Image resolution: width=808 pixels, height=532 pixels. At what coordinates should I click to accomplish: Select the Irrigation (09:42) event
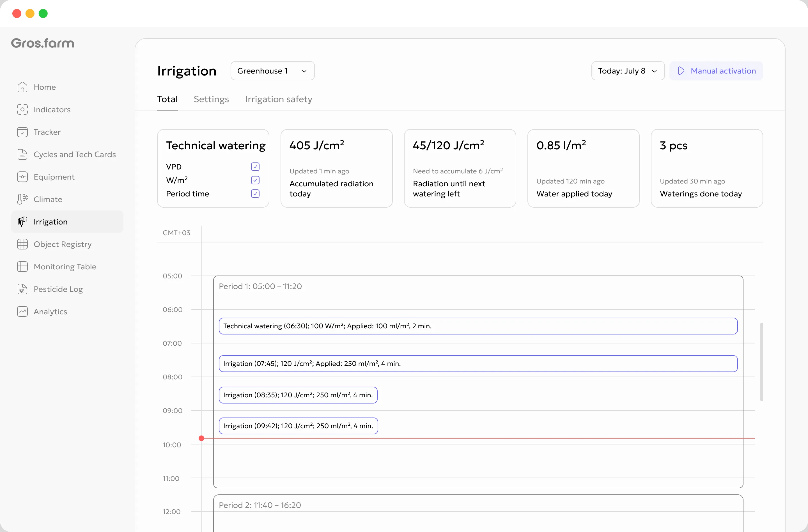click(x=298, y=426)
